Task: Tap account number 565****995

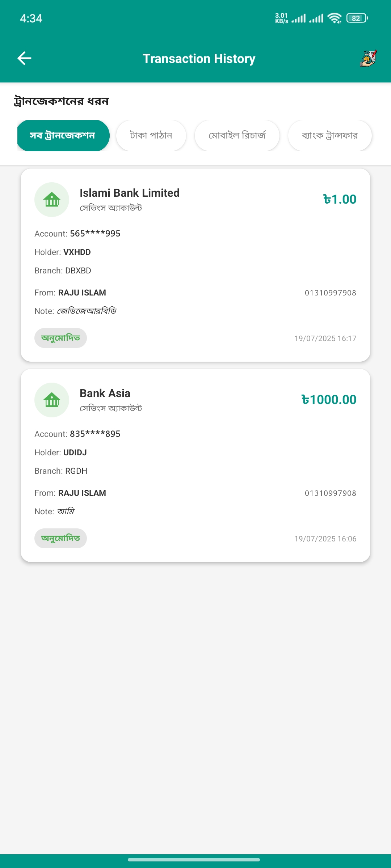Action: coord(95,234)
